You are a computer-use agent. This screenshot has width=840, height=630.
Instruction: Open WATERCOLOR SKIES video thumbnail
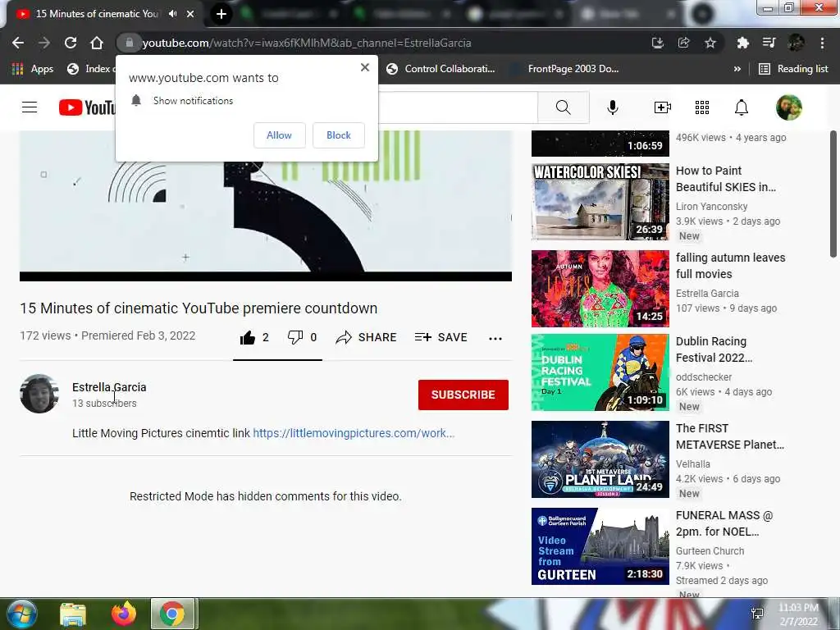click(600, 202)
